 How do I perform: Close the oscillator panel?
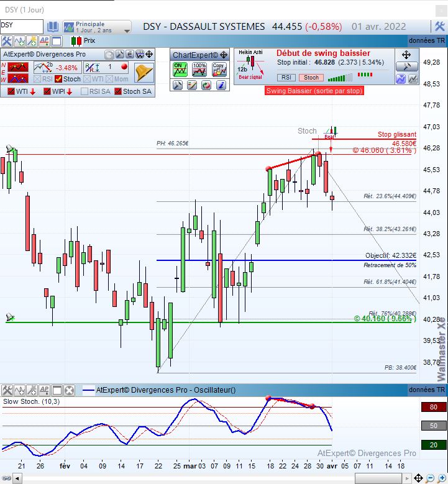(70, 390)
